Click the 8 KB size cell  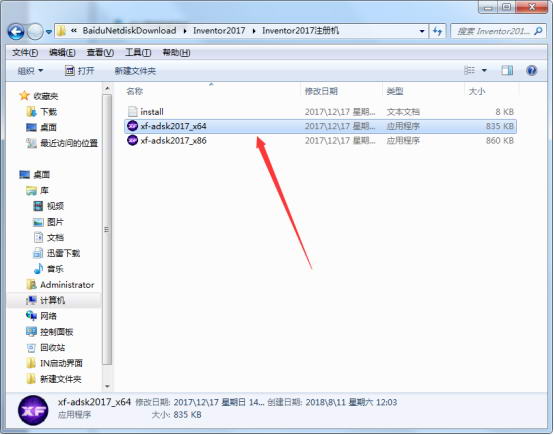click(504, 112)
